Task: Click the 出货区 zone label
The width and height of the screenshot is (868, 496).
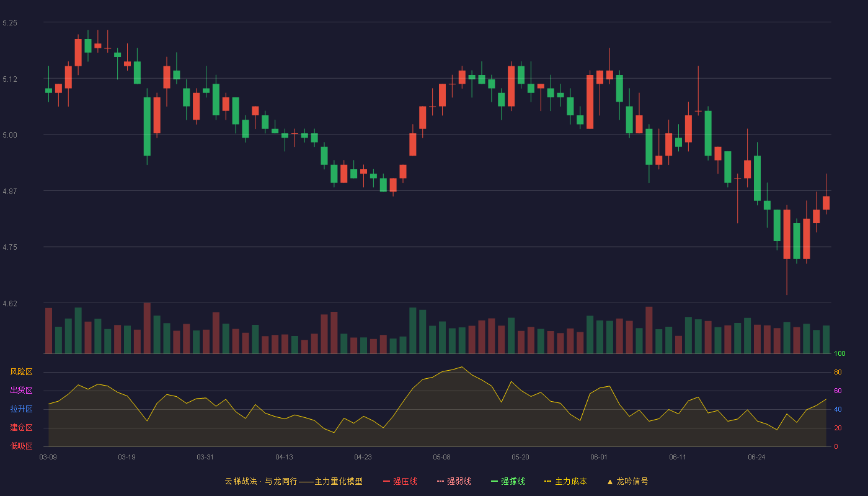Action: pyautogui.click(x=21, y=391)
